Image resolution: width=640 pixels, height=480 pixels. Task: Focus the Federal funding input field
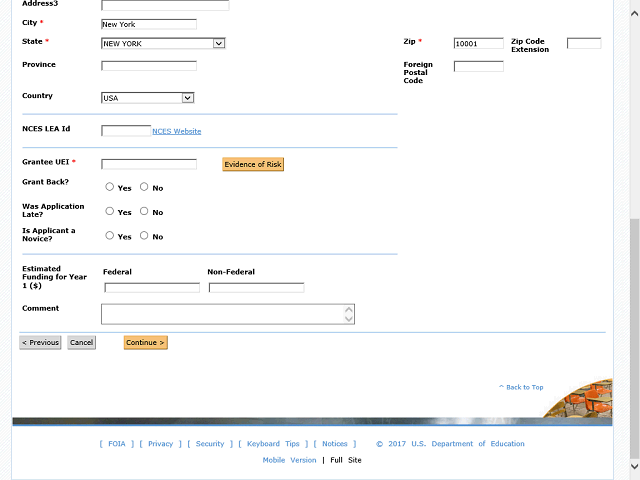coord(152,288)
